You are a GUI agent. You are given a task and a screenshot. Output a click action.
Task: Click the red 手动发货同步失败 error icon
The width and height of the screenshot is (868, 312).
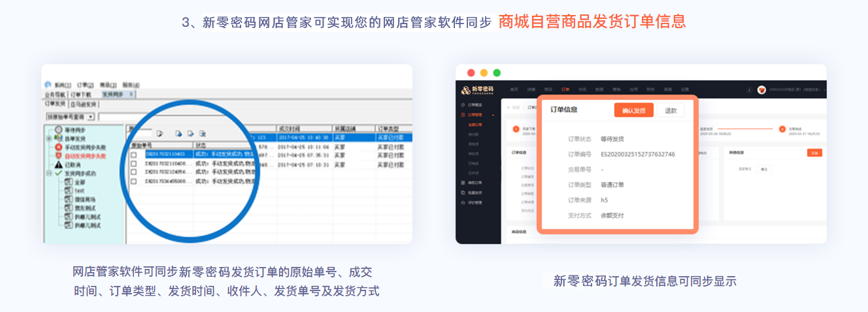58,148
